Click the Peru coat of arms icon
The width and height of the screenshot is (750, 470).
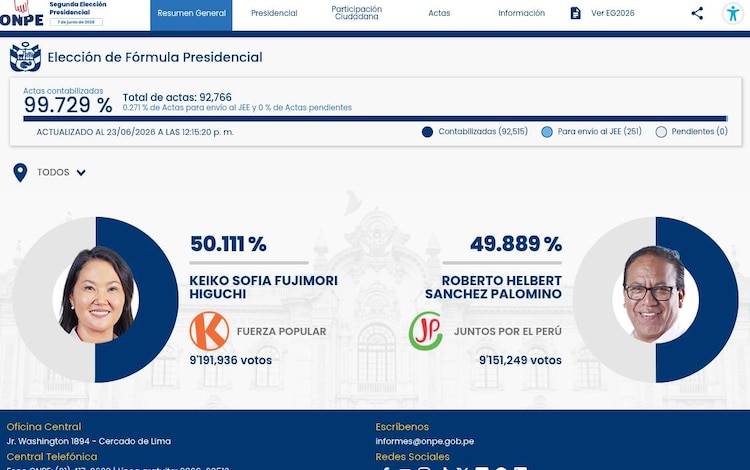pos(25,57)
